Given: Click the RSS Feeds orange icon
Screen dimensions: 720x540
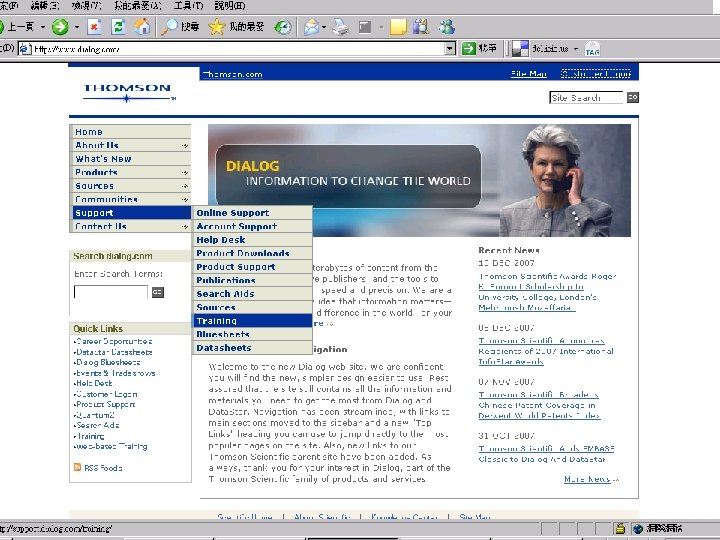Looking at the screenshot, I should [x=77, y=467].
